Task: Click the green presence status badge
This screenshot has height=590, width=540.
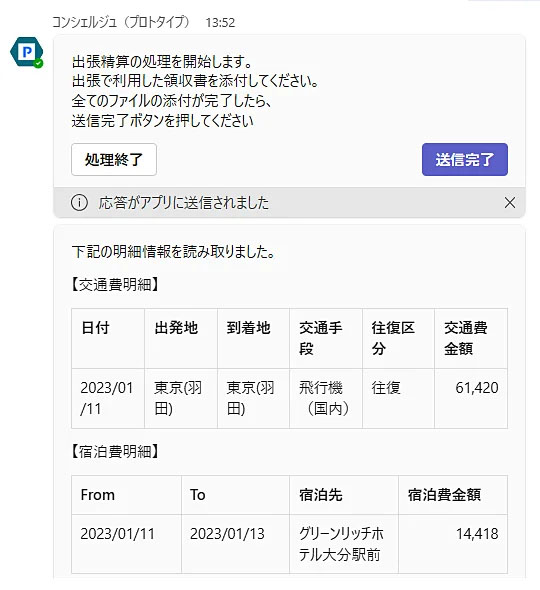Action: point(38,64)
